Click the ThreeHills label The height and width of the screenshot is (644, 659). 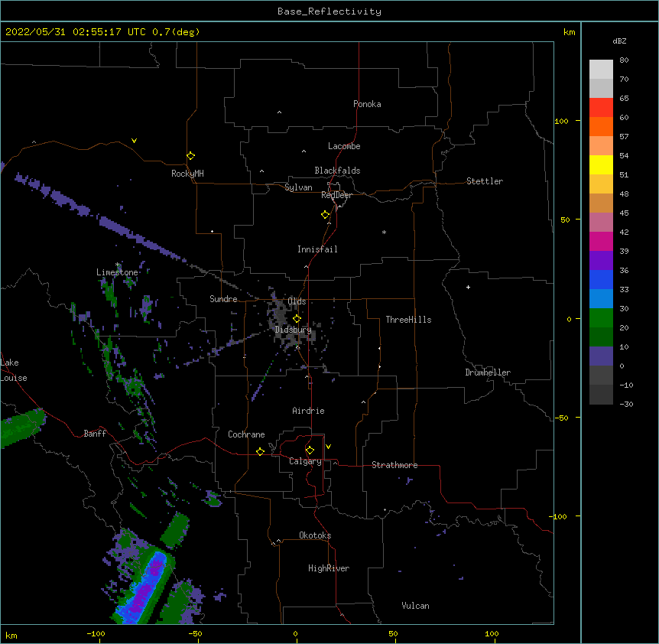pyautogui.click(x=408, y=320)
